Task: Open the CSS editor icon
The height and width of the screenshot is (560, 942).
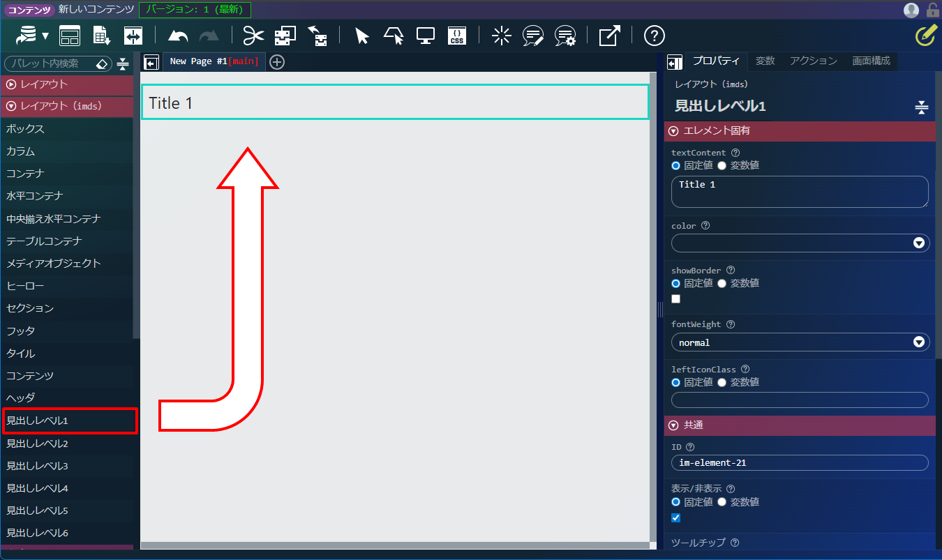Action: tap(457, 36)
